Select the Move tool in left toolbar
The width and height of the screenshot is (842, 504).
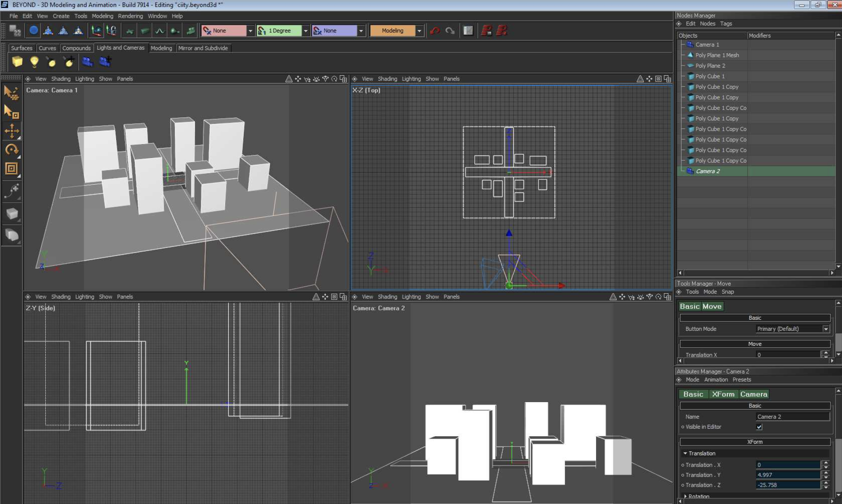tap(12, 131)
